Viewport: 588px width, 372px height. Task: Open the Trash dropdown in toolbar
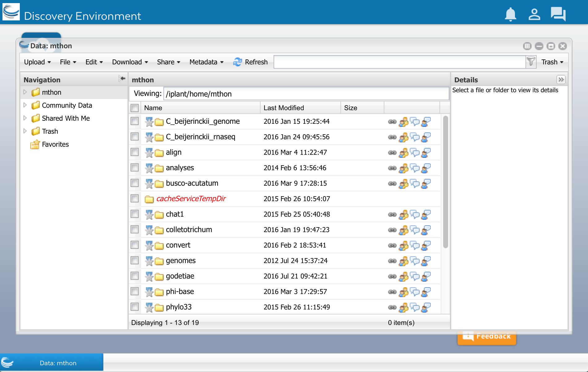pyautogui.click(x=552, y=62)
